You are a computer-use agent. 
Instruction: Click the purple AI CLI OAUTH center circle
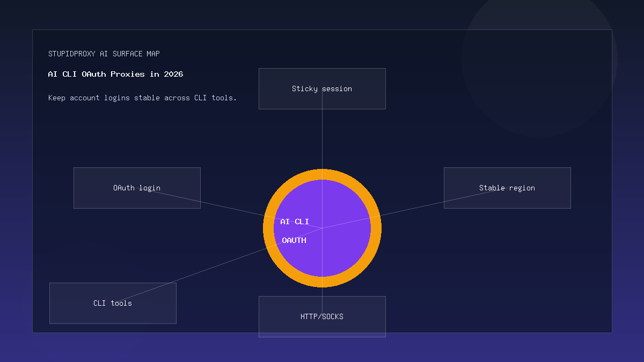322,228
